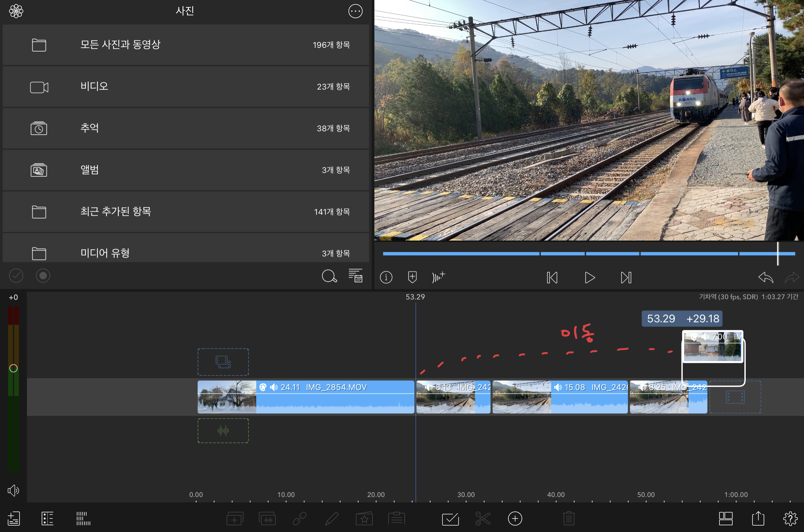Select the scissors split tool
Viewport: 804px width, 532px height.
pos(483,519)
